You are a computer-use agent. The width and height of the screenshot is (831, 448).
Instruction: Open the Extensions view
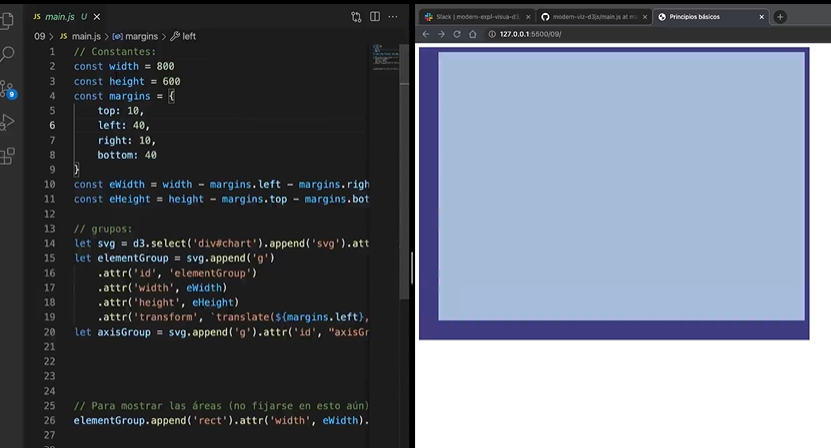coord(7,156)
